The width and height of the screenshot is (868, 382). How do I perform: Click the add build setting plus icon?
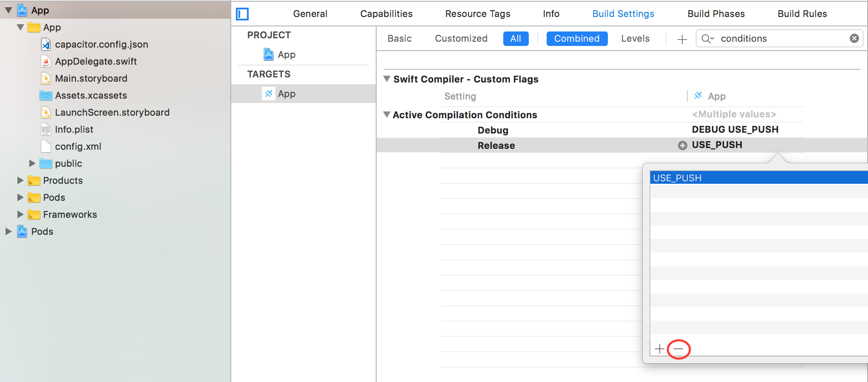coord(682,40)
